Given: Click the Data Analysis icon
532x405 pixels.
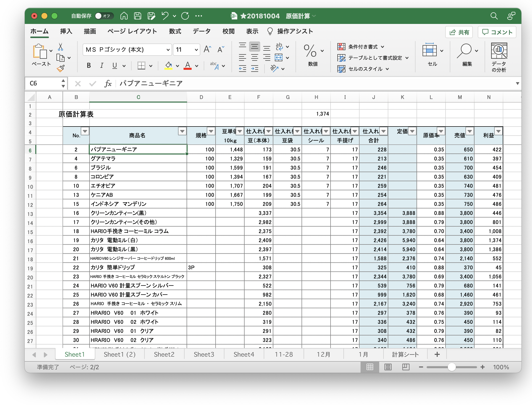Looking at the screenshot, I should [499, 58].
